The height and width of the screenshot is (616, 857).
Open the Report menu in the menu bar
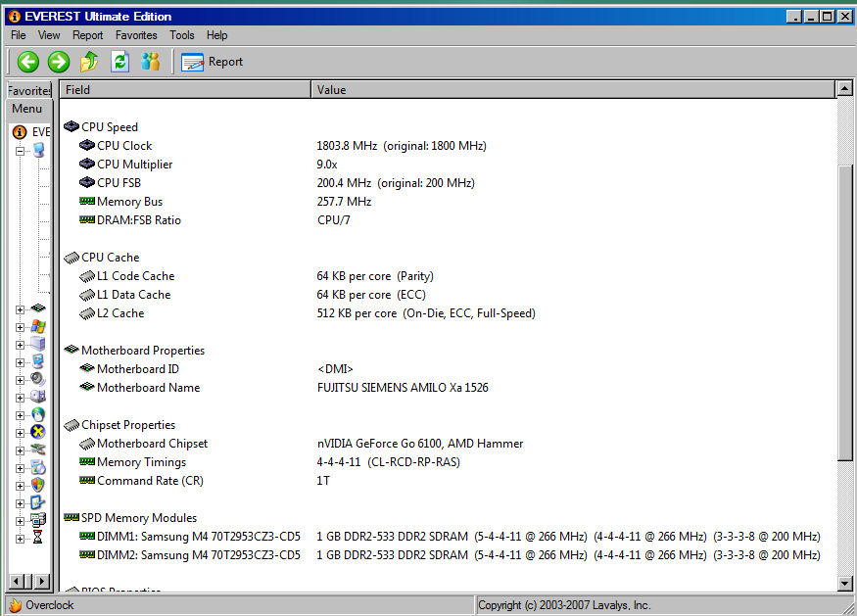coord(87,35)
